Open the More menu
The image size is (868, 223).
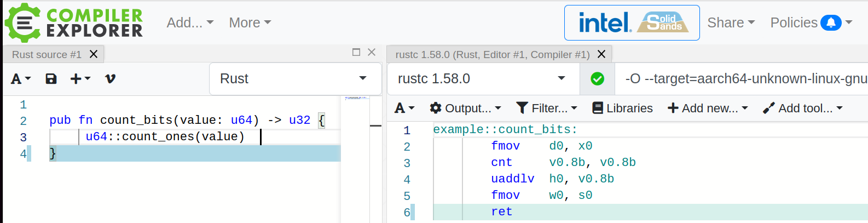(250, 22)
